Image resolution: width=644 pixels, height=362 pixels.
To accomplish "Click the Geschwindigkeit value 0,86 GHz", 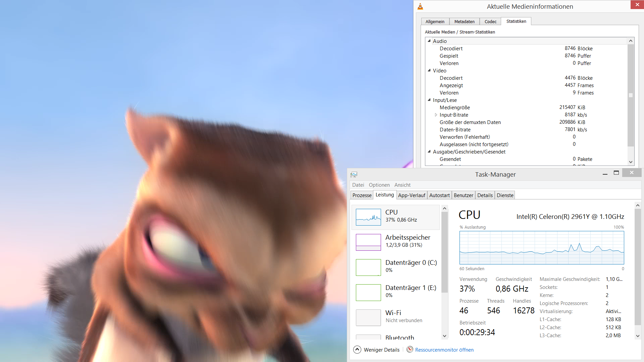I will (512, 289).
